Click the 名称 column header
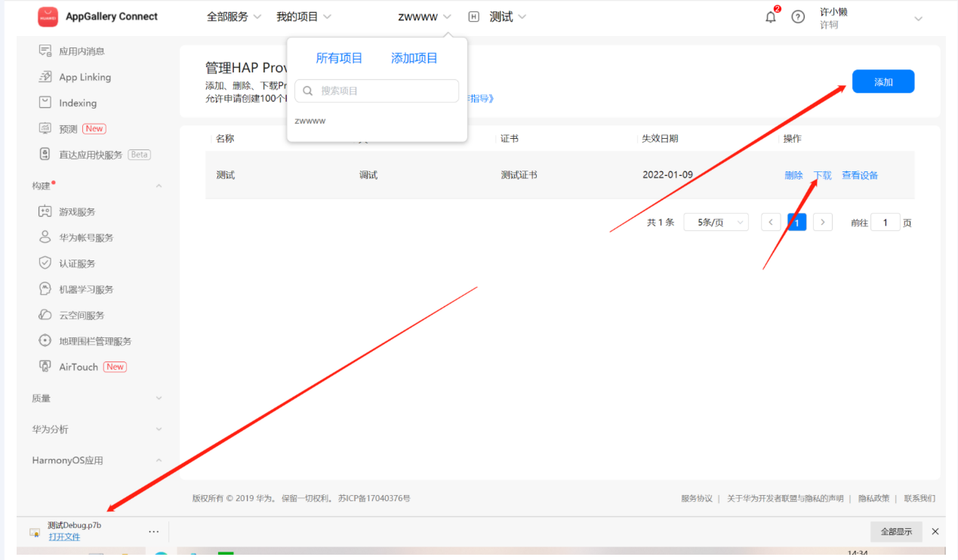 click(x=225, y=139)
